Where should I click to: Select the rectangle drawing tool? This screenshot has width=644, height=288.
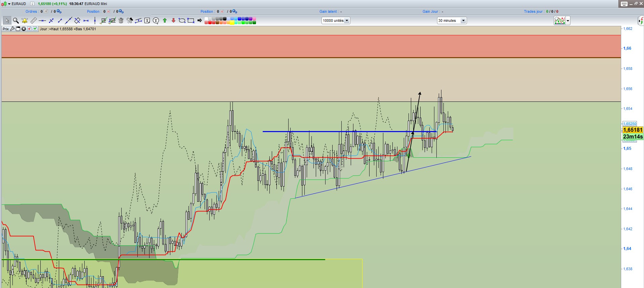pos(191,20)
